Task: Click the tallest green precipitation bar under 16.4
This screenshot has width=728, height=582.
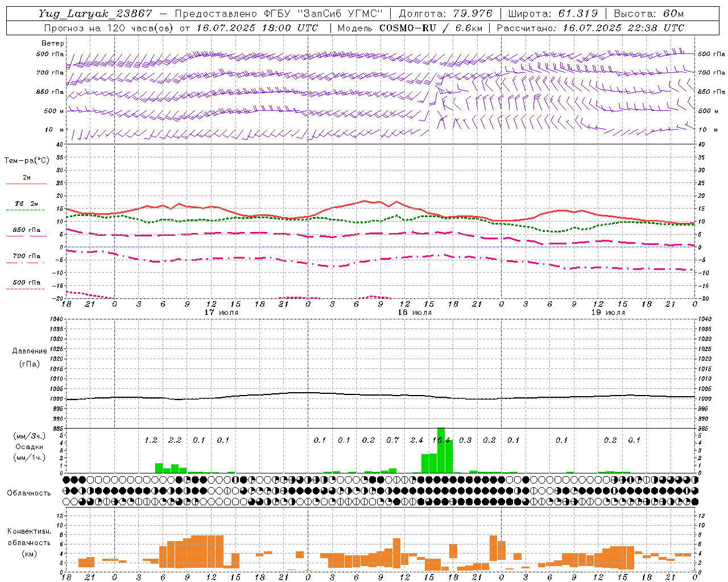Action: [441, 450]
